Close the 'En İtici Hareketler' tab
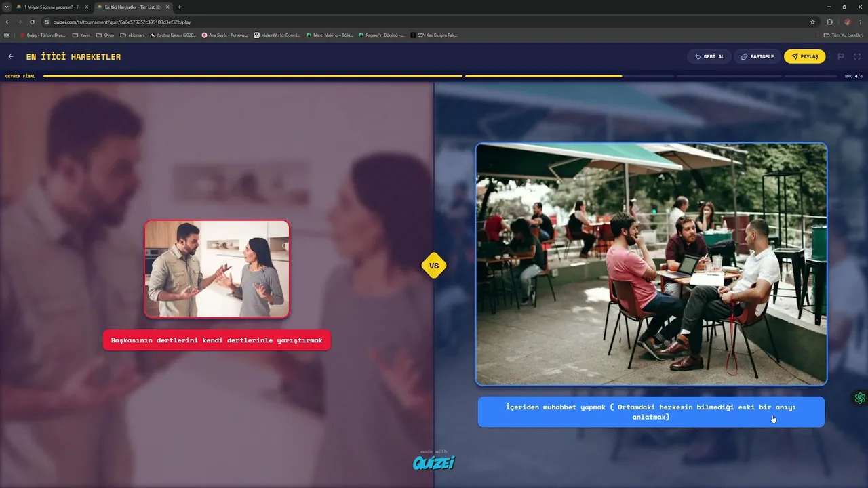Image resolution: width=868 pixels, height=488 pixels. 167,7
